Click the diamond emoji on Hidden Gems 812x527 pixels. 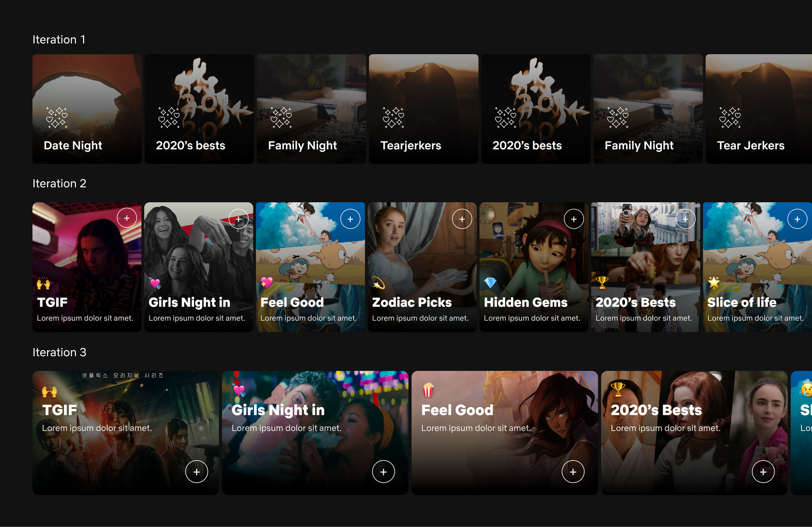tap(490, 283)
